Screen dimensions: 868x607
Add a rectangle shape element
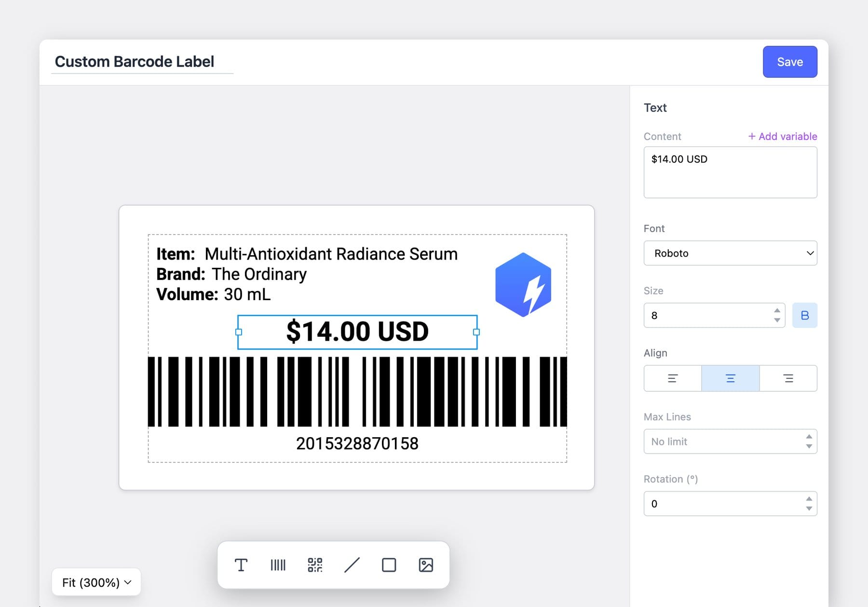click(x=389, y=565)
